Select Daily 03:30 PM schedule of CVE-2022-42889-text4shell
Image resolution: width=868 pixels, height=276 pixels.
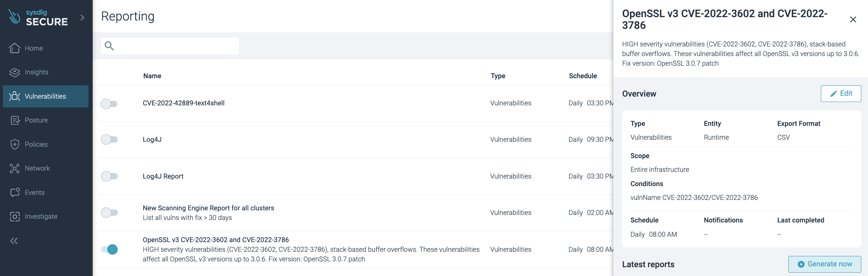[x=591, y=103]
